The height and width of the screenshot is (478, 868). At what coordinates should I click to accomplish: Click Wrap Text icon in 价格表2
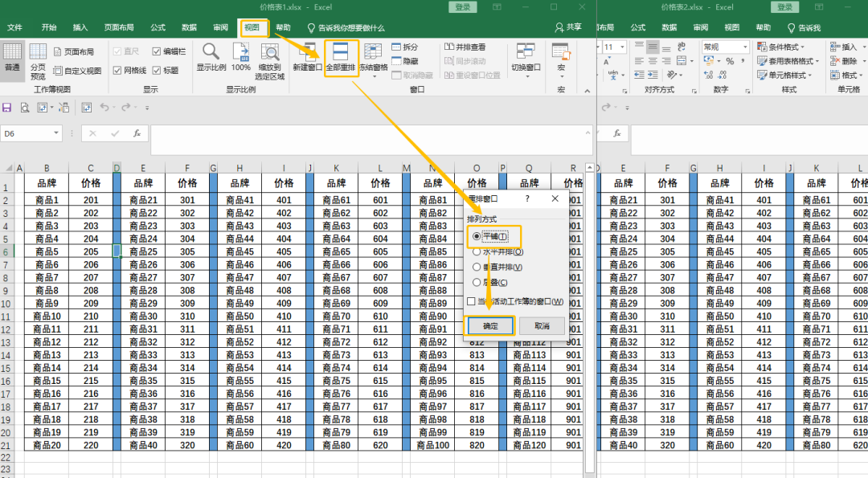point(682,47)
